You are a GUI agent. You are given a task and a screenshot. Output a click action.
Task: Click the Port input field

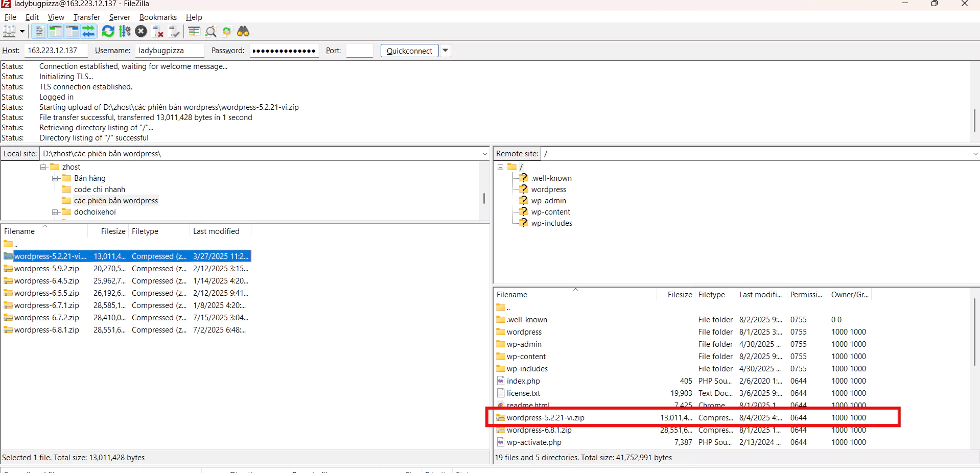coord(359,51)
